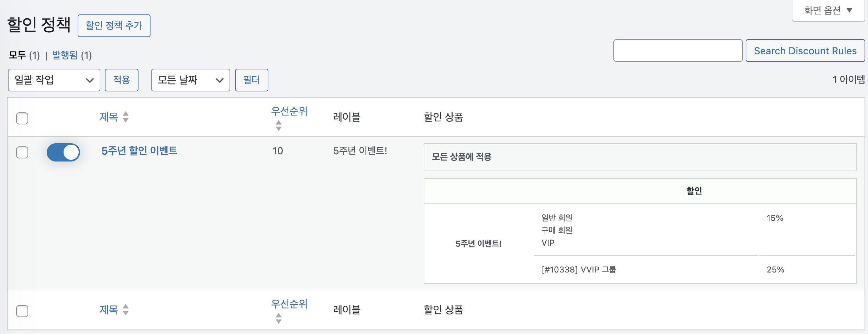
Task: Sort by the 우선순위 column header link
Action: [289, 111]
